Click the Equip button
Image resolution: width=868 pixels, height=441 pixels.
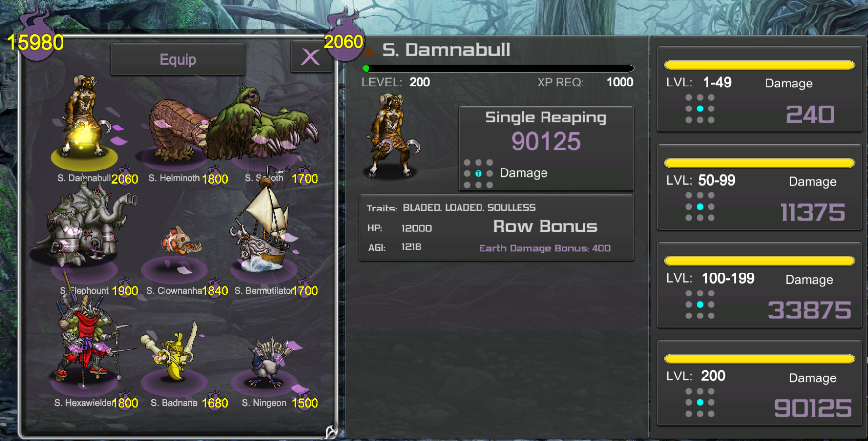[x=178, y=59]
